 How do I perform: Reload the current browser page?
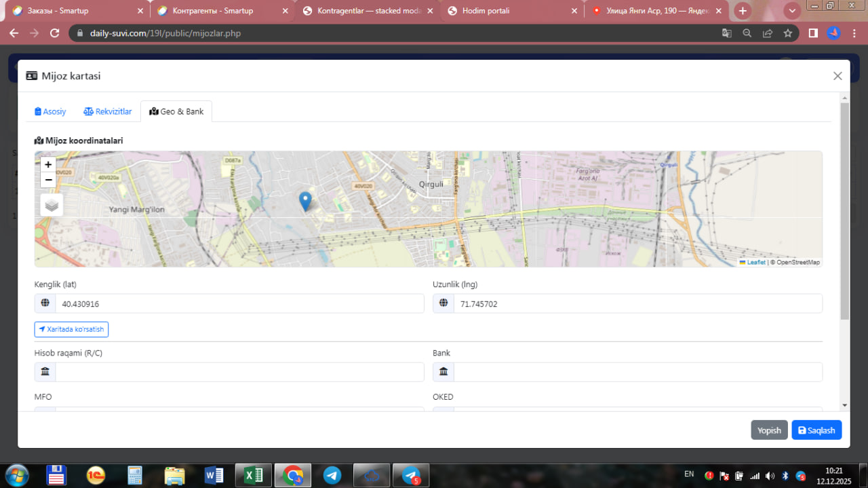(56, 33)
